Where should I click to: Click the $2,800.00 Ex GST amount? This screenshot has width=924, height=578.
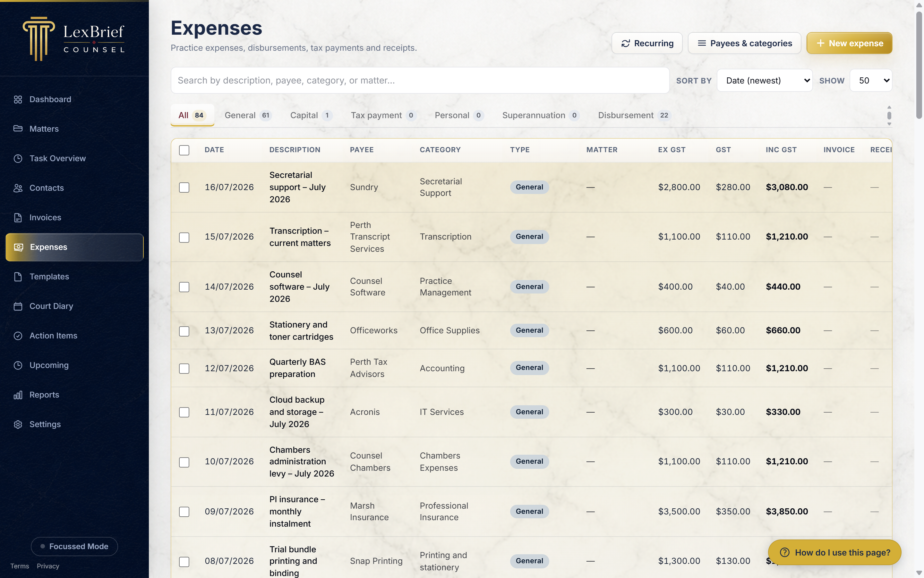pyautogui.click(x=679, y=187)
